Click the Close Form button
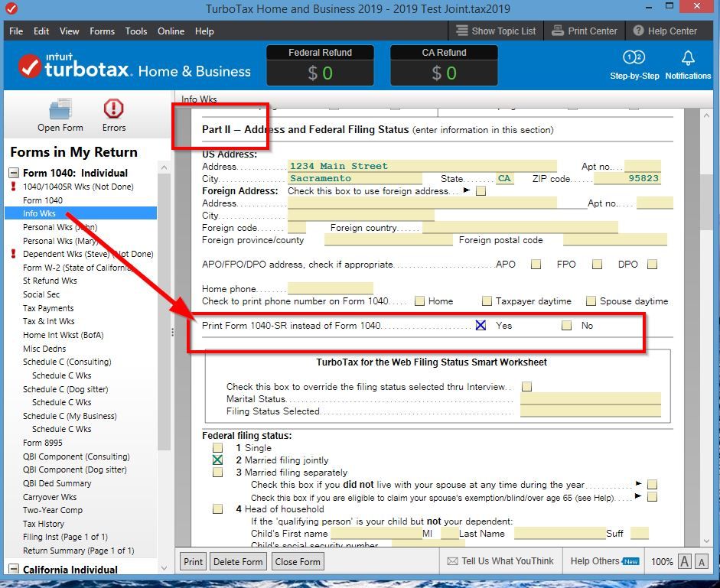 click(298, 561)
